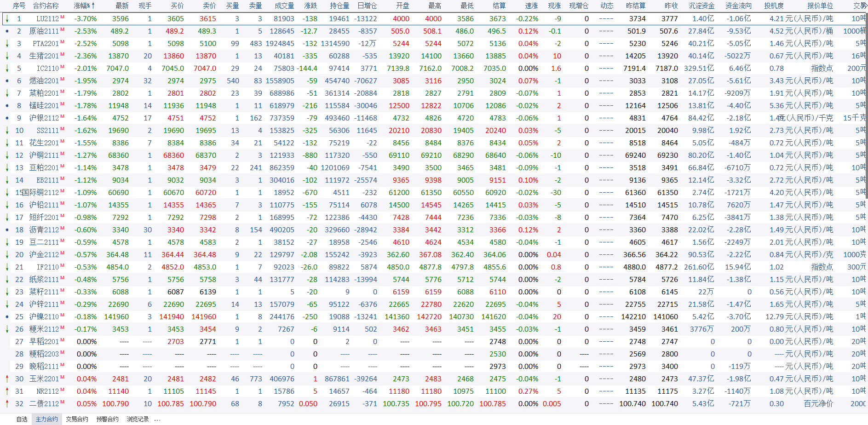This screenshot has width=868, height=425.
Task: Select the 早稻2201 contract name
Action: click(x=44, y=342)
